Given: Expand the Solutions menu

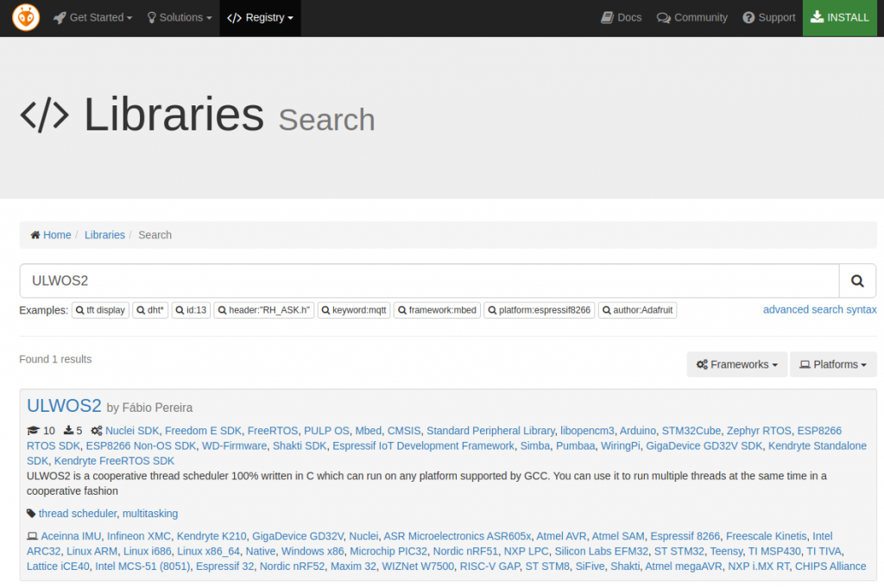Looking at the screenshot, I should [179, 17].
